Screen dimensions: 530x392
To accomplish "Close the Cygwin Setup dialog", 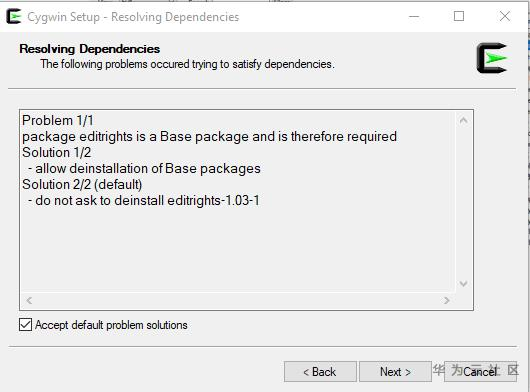I will [505, 16].
